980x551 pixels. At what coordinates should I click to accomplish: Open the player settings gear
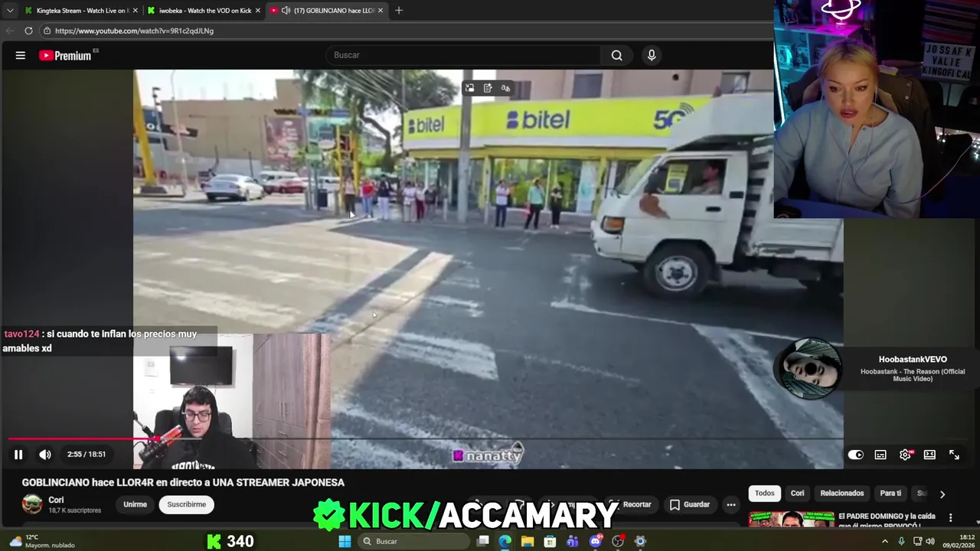tap(905, 455)
